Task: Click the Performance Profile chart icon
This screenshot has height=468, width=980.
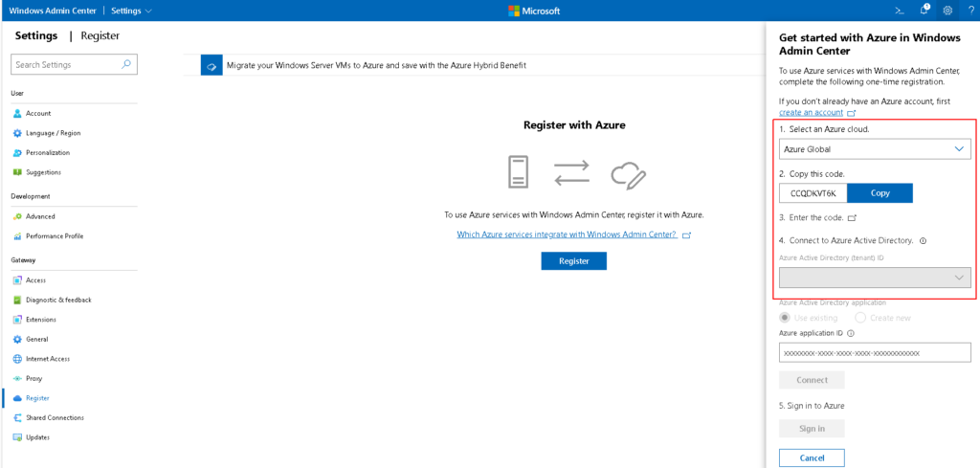Action: coord(17,236)
